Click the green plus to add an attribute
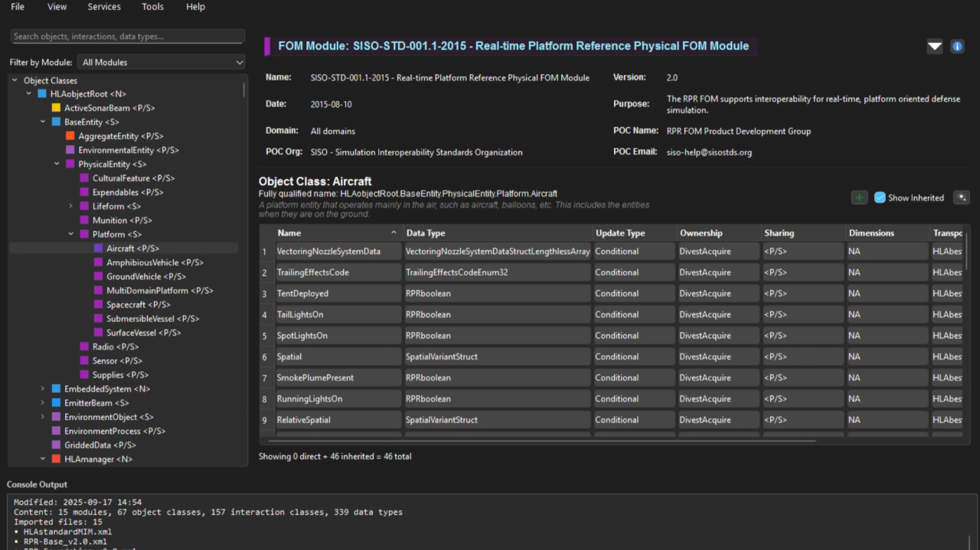 point(858,197)
